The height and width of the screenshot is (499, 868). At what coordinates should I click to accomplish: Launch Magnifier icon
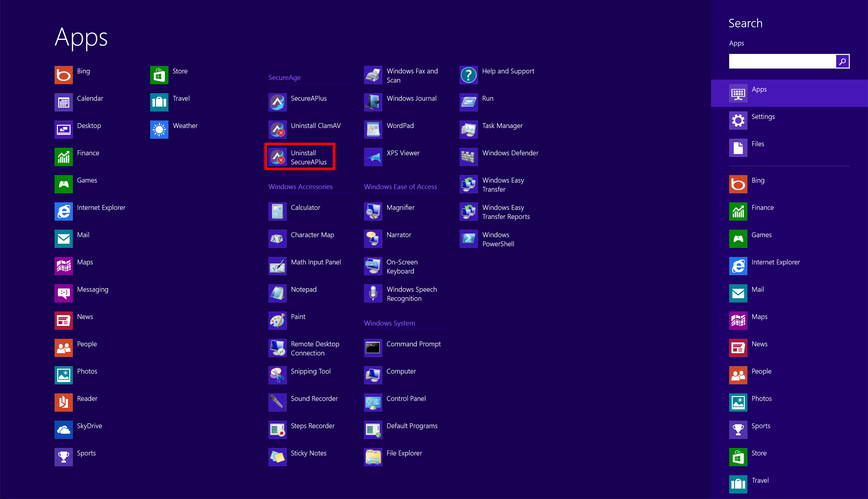pos(373,211)
